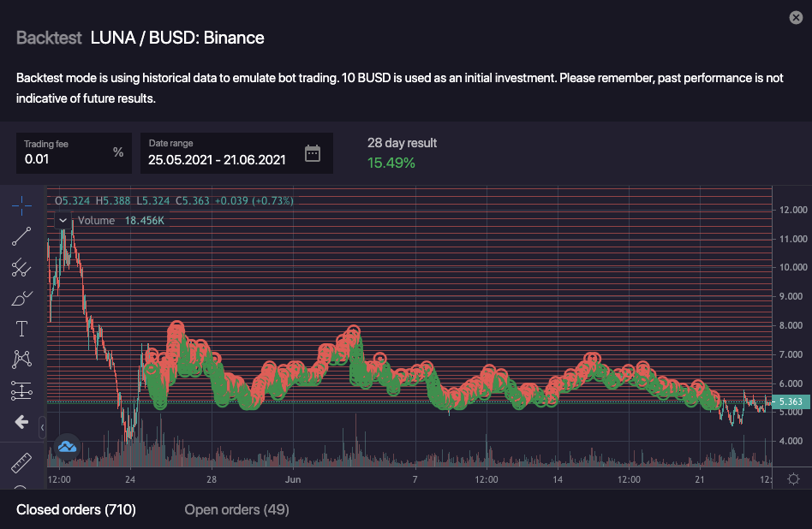812x529 pixels.
Task: Switch to Closed orders (710) tab
Action: (x=76, y=510)
